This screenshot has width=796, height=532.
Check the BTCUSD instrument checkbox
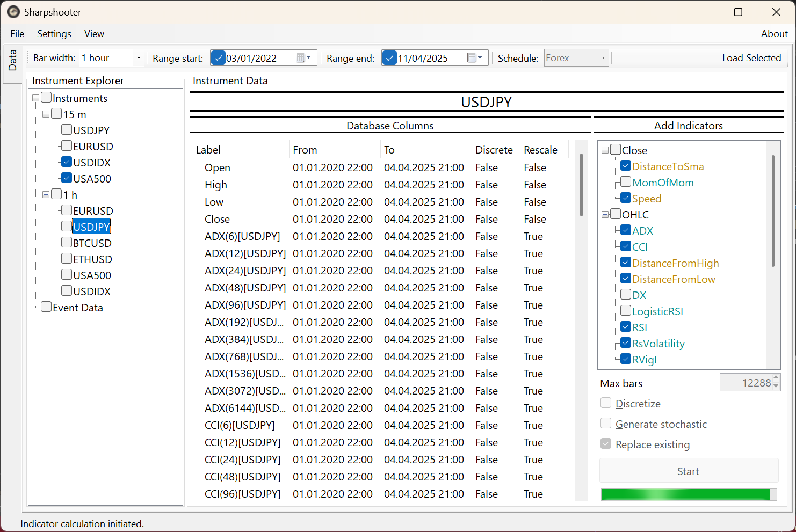[67, 242]
